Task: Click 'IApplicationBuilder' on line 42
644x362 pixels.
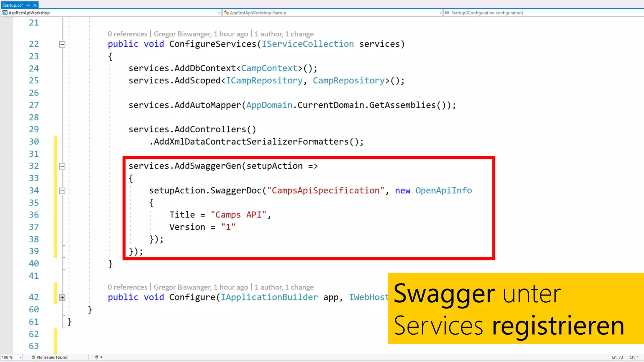Action: [x=269, y=297]
